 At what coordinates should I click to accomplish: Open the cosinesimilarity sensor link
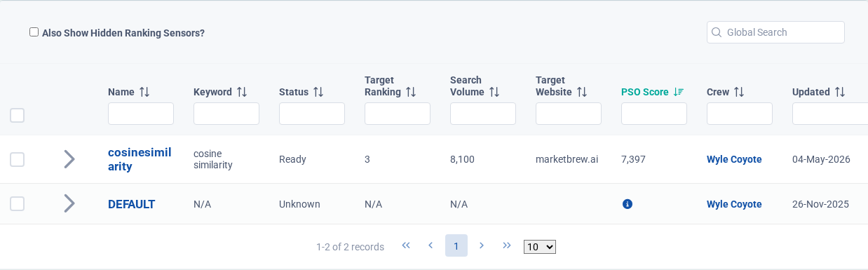coord(140,159)
